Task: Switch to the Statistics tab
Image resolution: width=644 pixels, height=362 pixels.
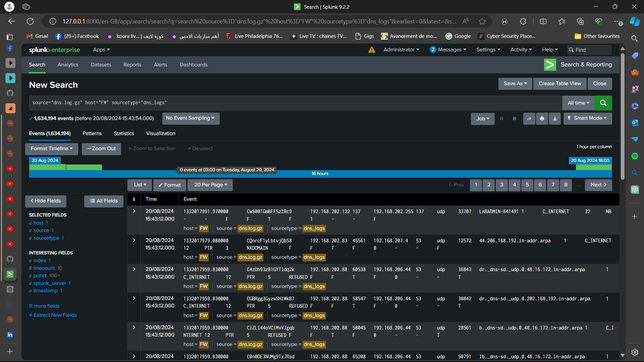Action: 124,133
